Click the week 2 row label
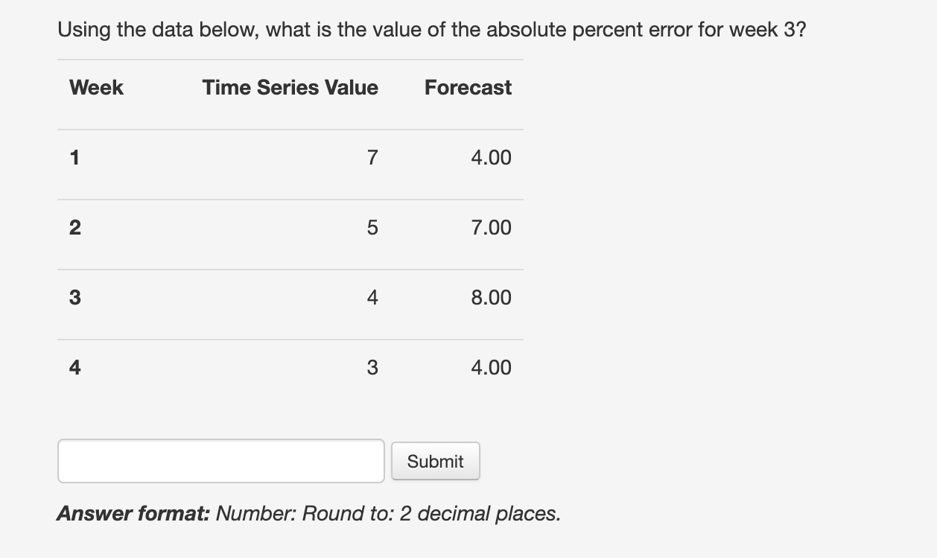Image resolution: width=937 pixels, height=560 pixels. (74, 227)
